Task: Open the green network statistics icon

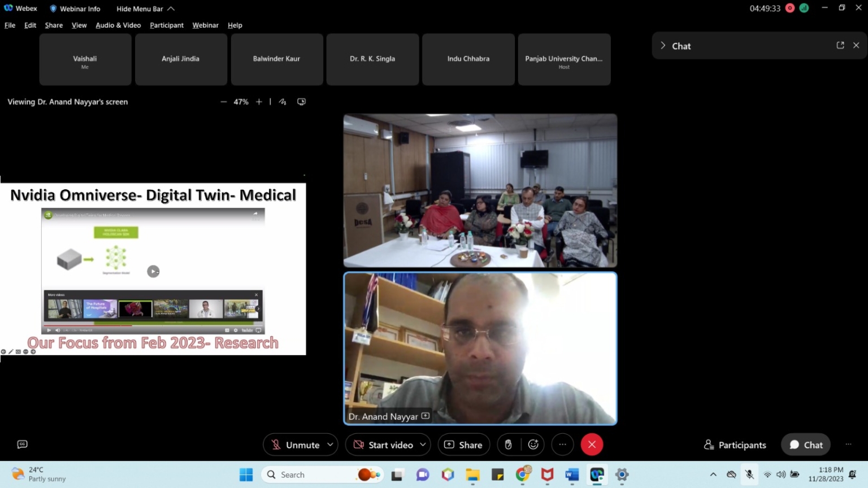Action: point(804,8)
